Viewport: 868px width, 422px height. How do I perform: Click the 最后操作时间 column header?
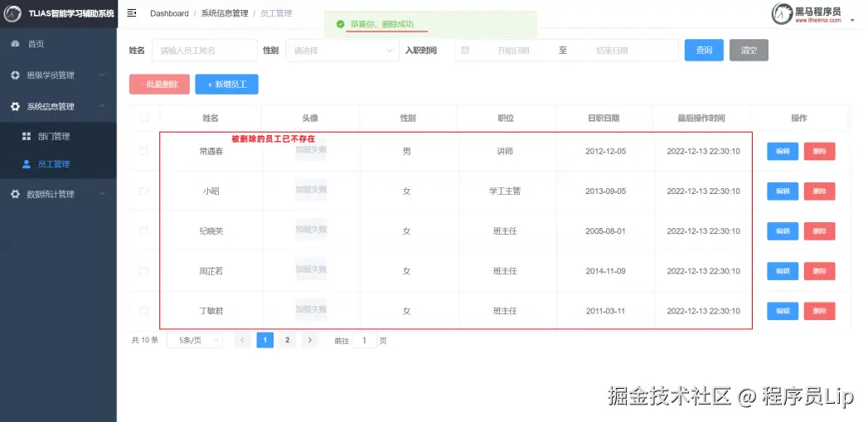coord(701,118)
